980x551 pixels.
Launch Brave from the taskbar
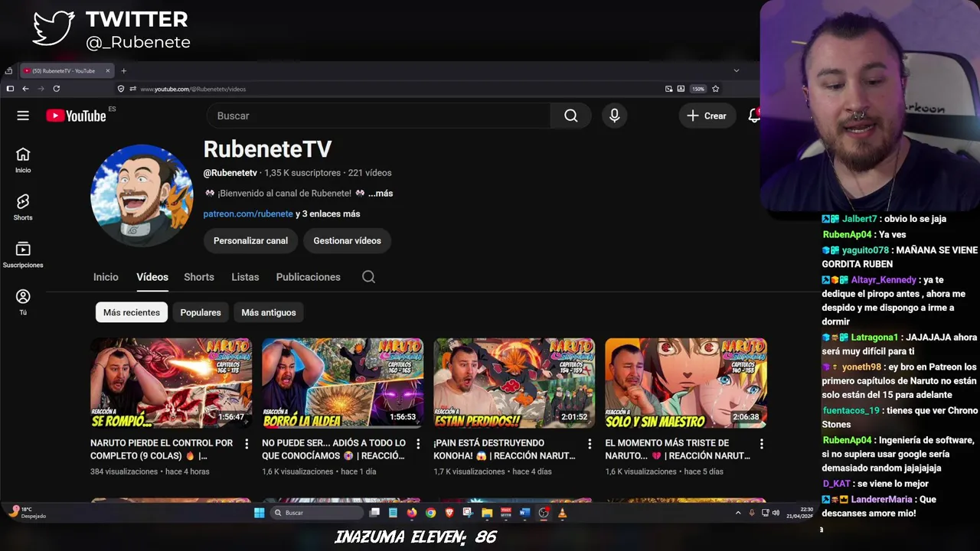(449, 513)
